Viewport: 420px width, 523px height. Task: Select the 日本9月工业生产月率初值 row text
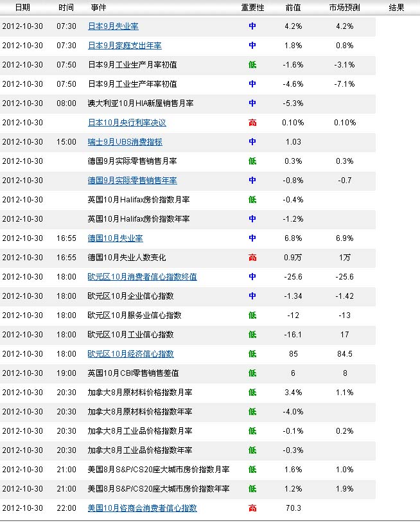pyautogui.click(x=132, y=65)
